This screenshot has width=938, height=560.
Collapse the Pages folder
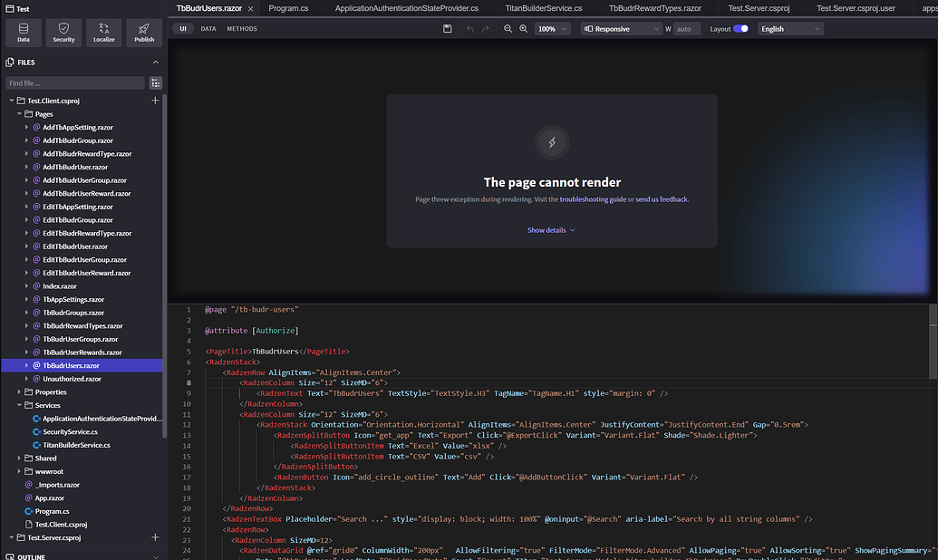pos(19,113)
